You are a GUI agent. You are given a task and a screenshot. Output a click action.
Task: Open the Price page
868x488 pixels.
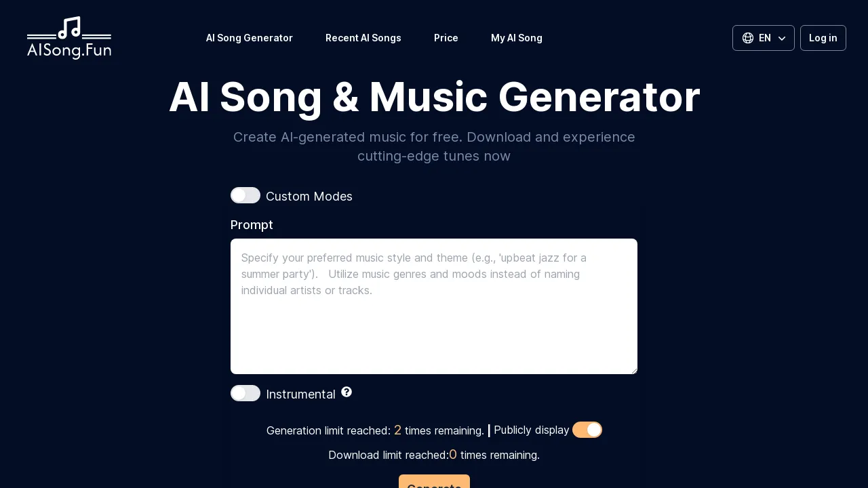(x=446, y=38)
